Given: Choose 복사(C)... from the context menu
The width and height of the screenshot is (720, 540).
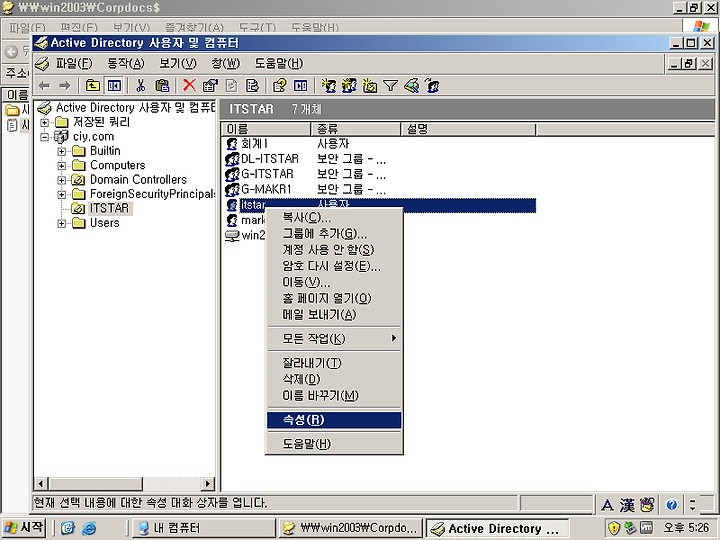Looking at the screenshot, I should click(x=334, y=217).
